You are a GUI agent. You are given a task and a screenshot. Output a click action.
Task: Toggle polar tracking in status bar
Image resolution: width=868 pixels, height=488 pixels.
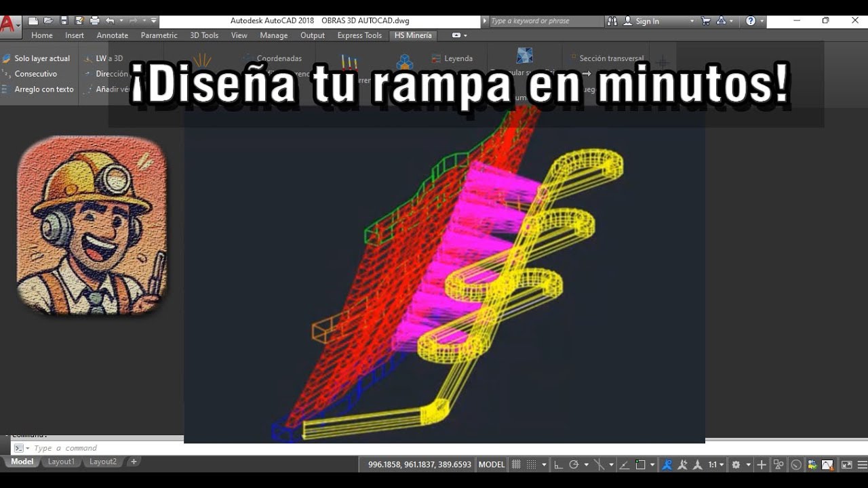coord(574,465)
